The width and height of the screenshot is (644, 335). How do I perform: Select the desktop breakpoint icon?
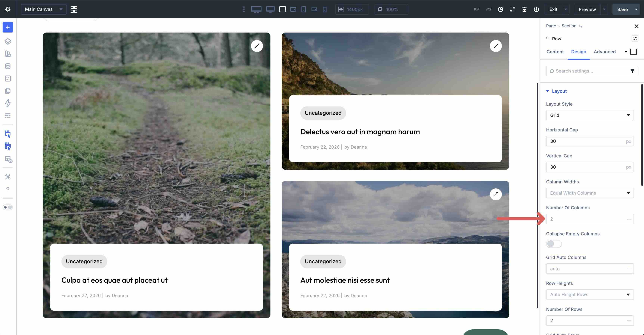(270, 9)
